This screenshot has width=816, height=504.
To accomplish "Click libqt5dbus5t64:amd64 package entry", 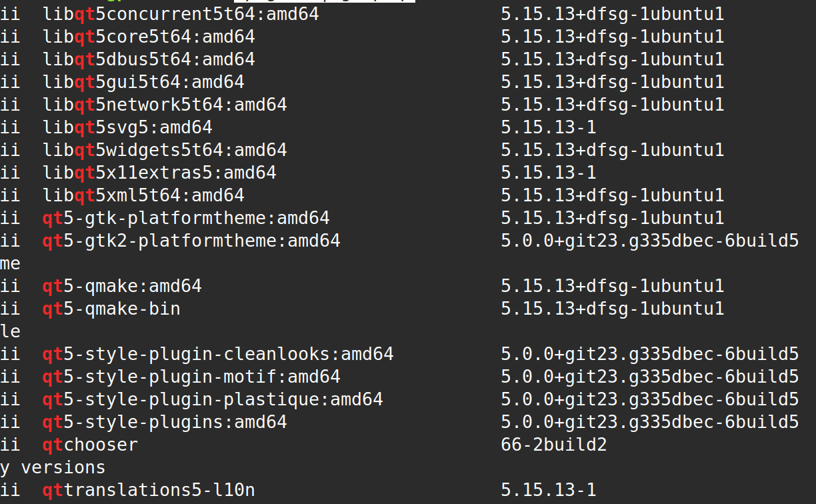I will [149, 59].
